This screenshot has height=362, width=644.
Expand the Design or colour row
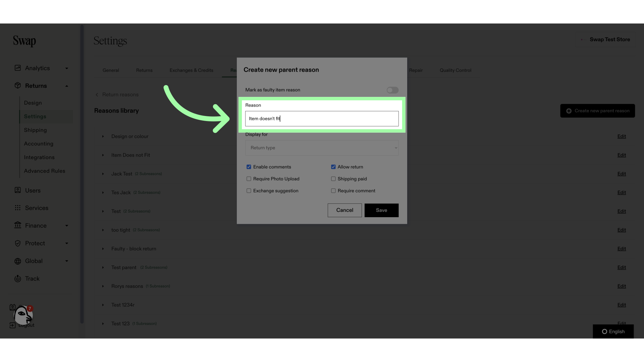click(x=103, y=136)
